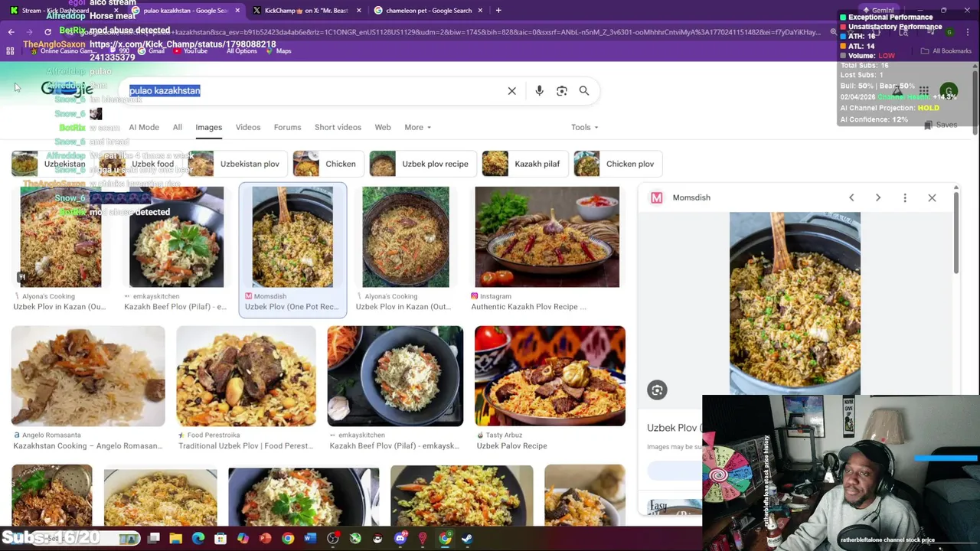Reload the current browser page
980x551 pixels.
click(47, 32)
